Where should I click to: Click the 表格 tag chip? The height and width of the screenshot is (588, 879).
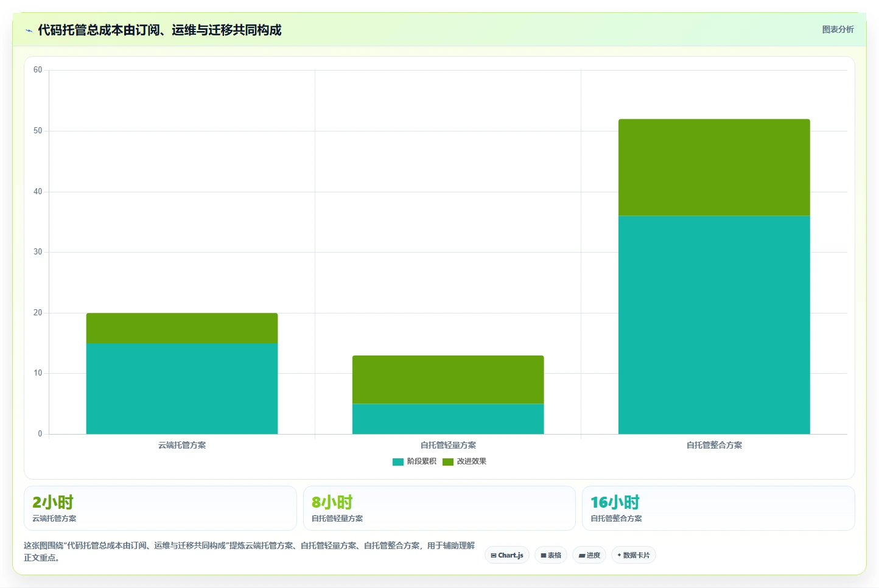pyautogui.click(x=551, y=555)
